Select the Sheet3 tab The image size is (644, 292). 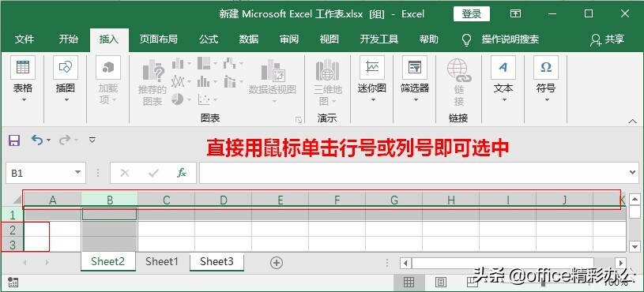point(217,262)
